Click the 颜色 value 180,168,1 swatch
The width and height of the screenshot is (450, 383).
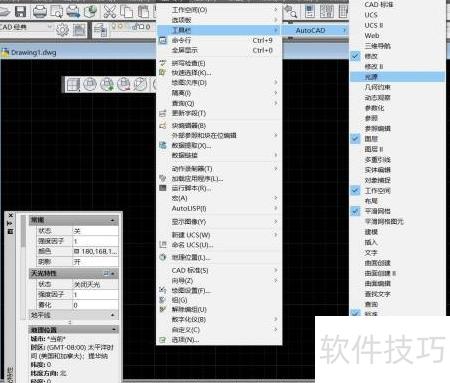[95, 251]
